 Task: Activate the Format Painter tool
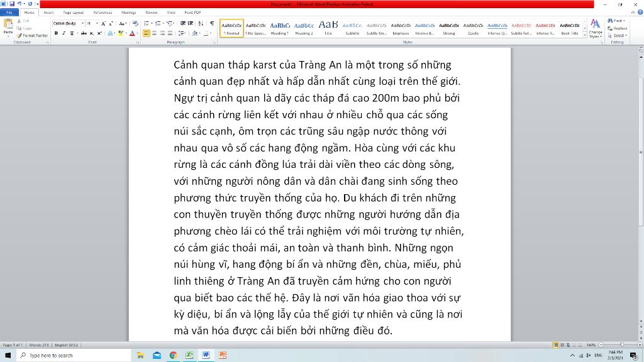click(33, 36)
